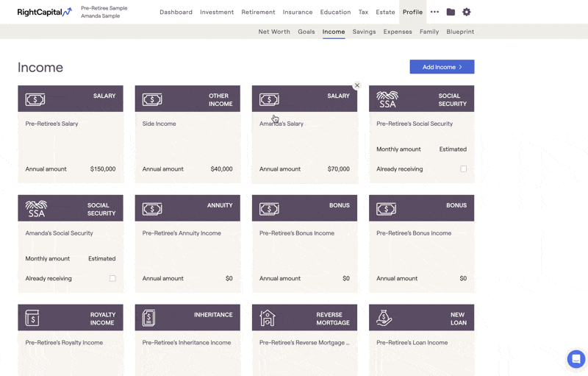The height and width of the screenshot is (376, 588).
Task: Click house icon on Reverse Mortgage card
Action: tap(268, 318)
